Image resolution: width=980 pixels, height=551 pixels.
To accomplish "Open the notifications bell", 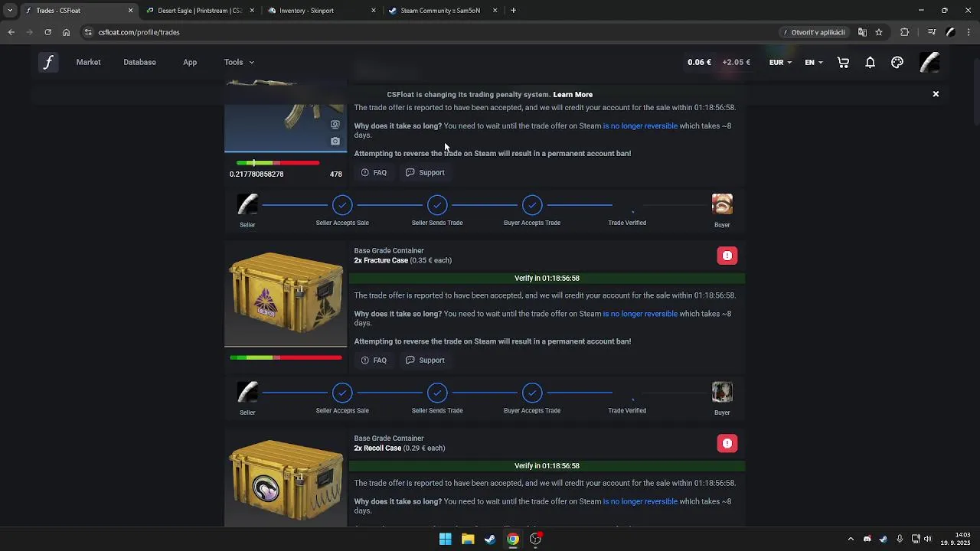I will point(870,63).
